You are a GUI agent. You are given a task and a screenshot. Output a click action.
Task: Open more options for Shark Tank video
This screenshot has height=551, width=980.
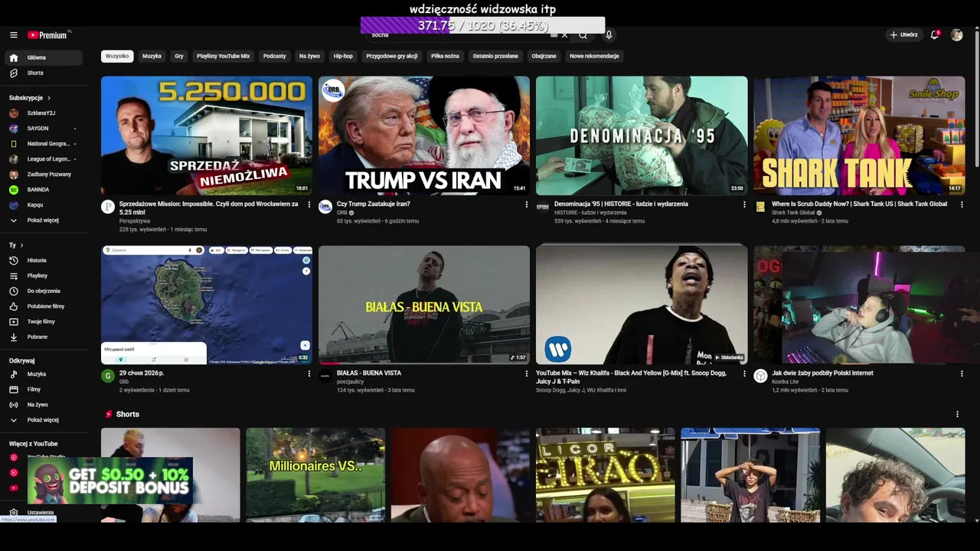click(962, 205)
